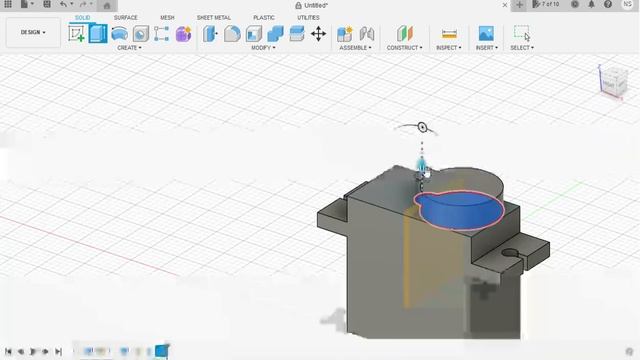Image resolution: width=640 pixels, height=360 pixels.
Task: Select the Press Pull tool
Action: point(210,34)
